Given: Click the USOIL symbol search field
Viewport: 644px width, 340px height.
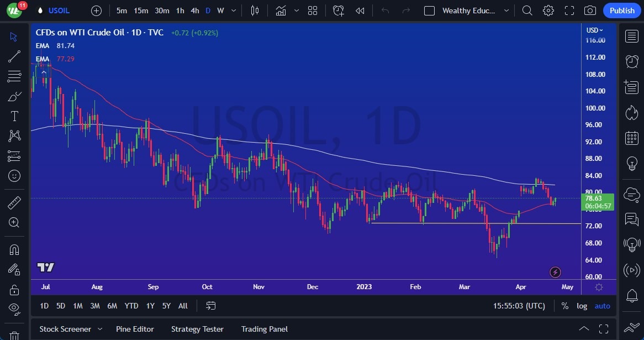Looking at the screenshot, I should coord(59,11).
